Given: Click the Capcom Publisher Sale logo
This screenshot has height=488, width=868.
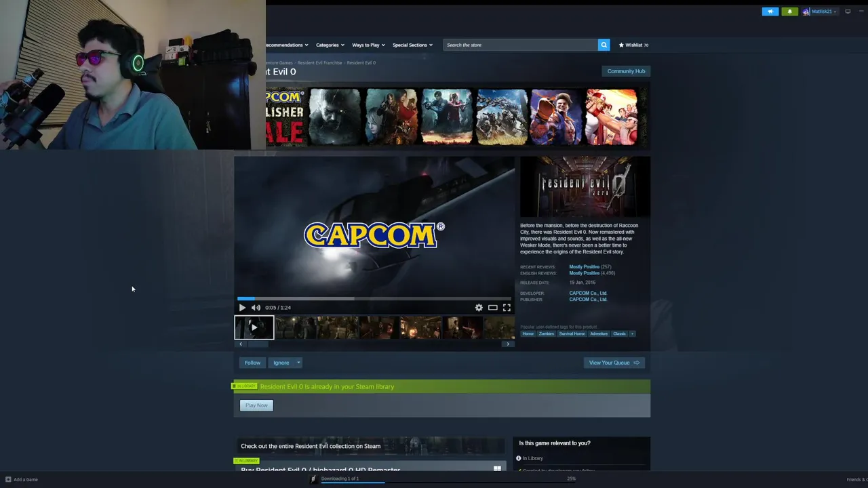Looking at the screenshot, I should click(x=285, y=117).
